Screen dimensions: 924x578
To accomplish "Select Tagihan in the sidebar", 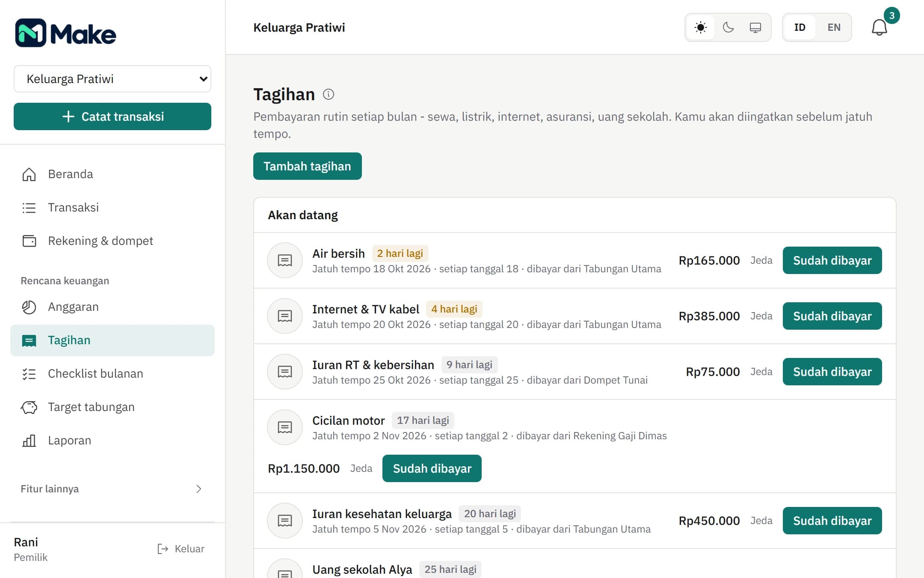I will pyautogui.click(x=113, y=340).
